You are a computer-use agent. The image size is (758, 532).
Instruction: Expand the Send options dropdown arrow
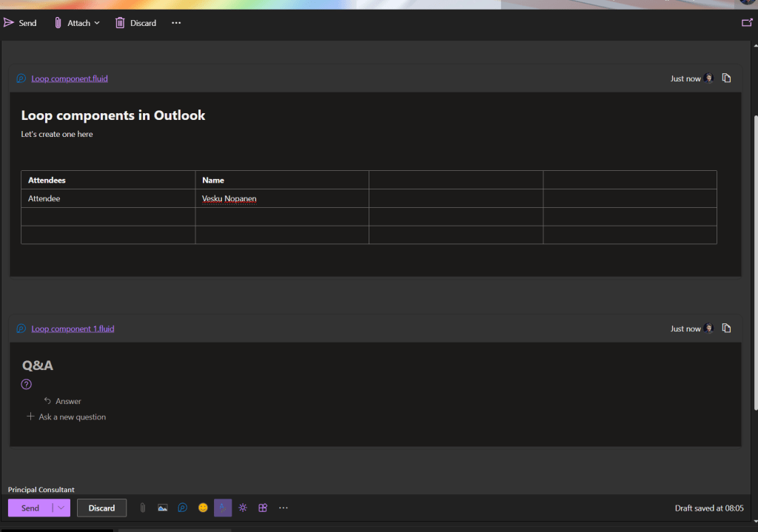[61, 508]
